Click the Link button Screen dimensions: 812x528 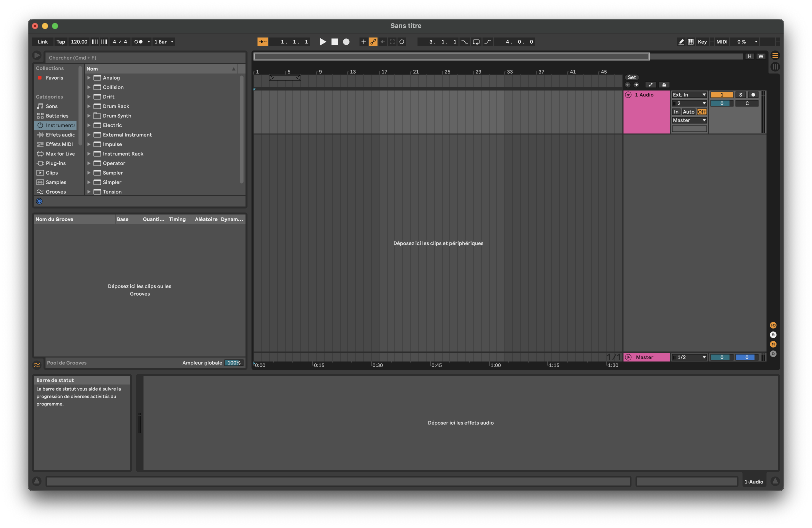tap(43, 41)
